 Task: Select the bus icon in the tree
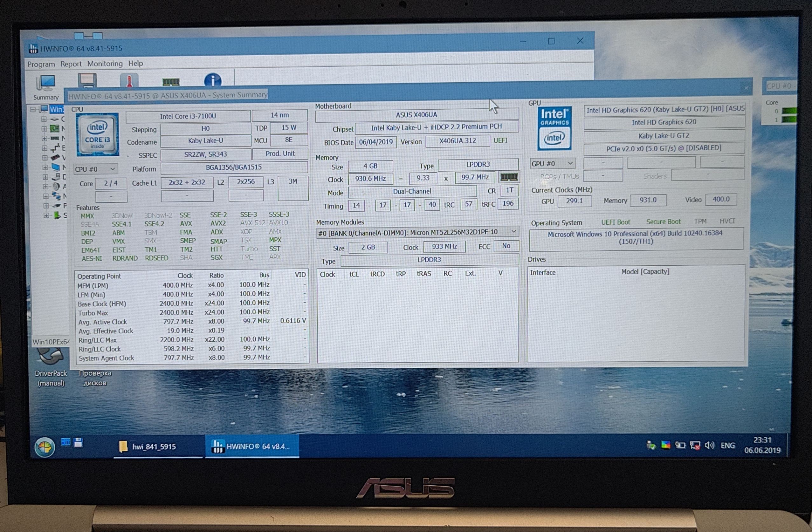click(55, 148)
